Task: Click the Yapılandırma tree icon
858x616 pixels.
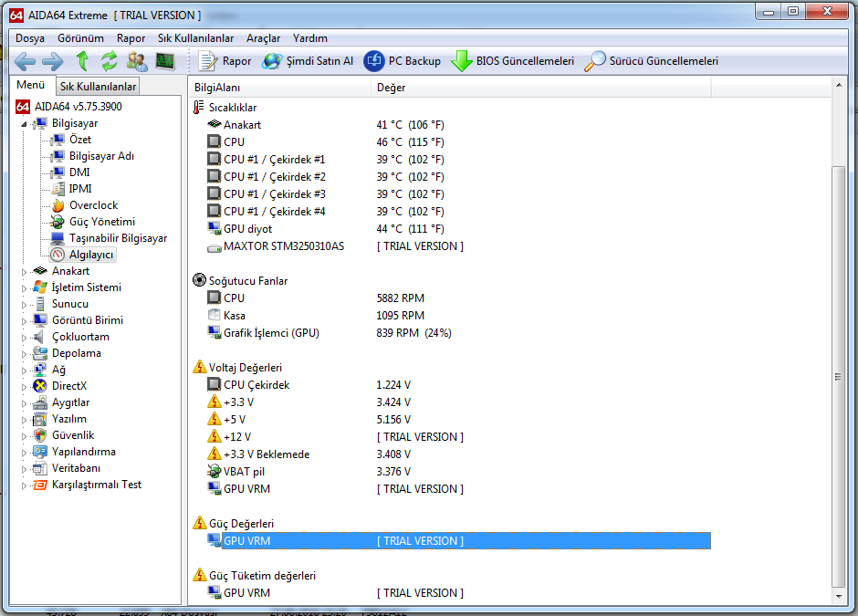Action: pos(40,453)
